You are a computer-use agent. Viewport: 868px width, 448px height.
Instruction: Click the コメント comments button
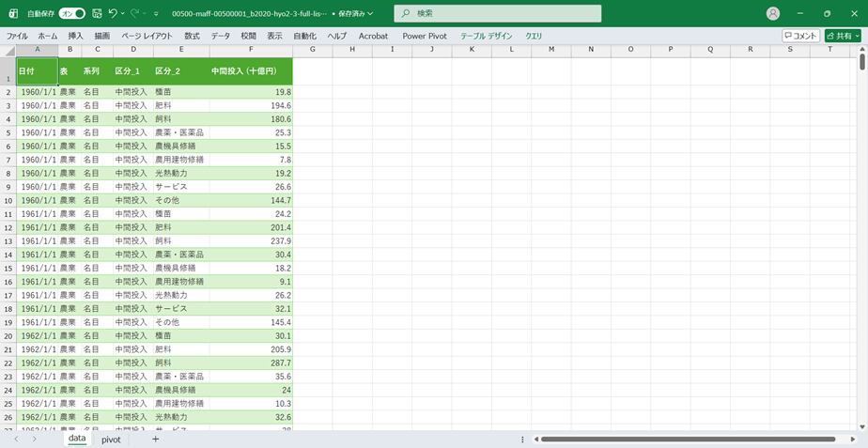click(800, 36)
